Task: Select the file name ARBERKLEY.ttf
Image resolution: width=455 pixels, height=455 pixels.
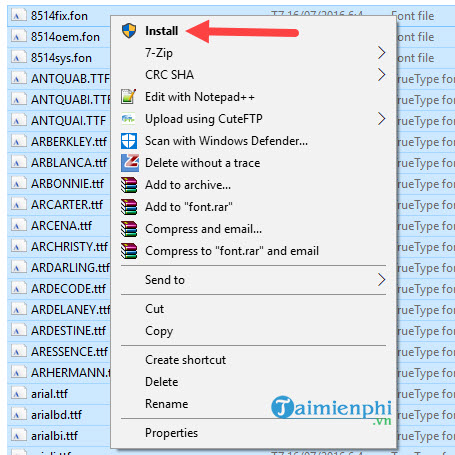Action: 69,142
